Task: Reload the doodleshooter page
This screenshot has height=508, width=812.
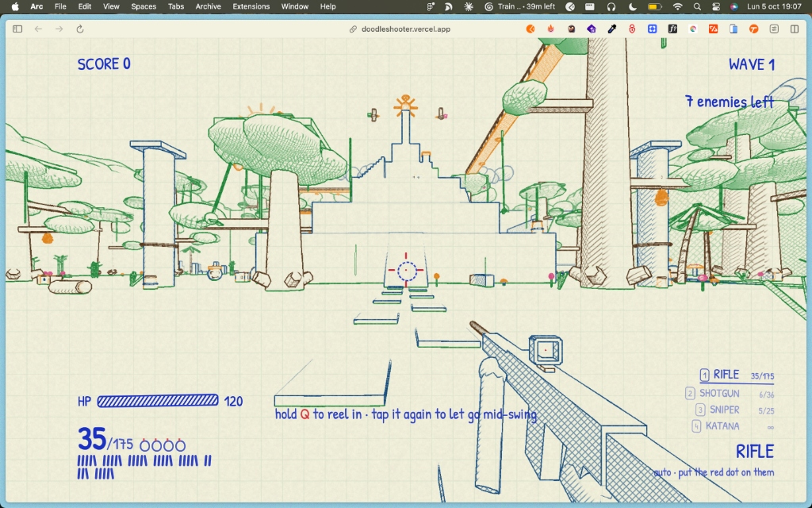Action: click(80, 29)
